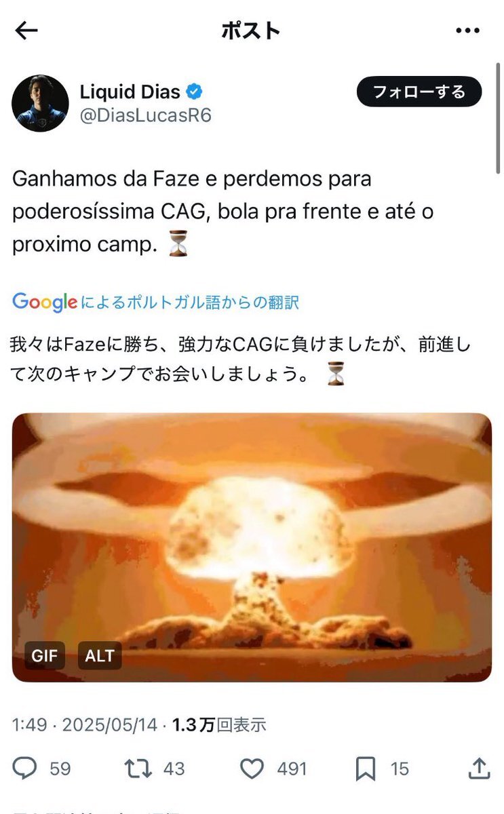
Task: Click the blue verified badge
Action: coord(195,92)
